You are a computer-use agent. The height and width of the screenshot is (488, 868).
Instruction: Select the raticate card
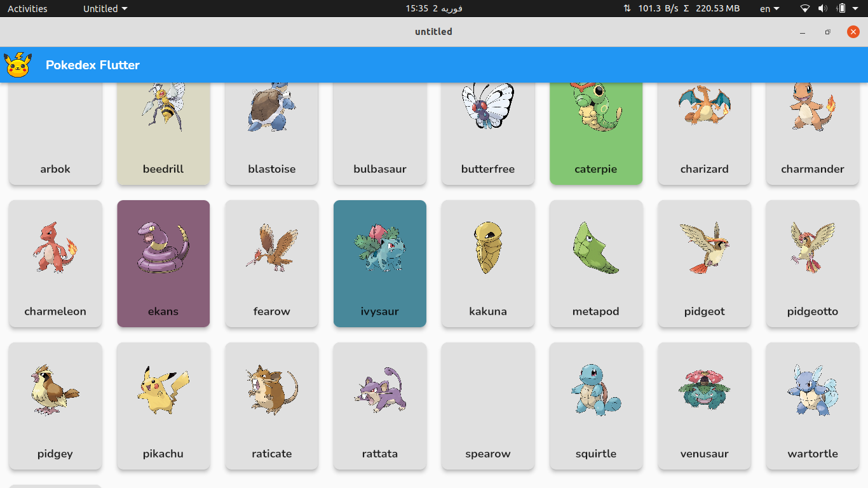pos(272,406)
